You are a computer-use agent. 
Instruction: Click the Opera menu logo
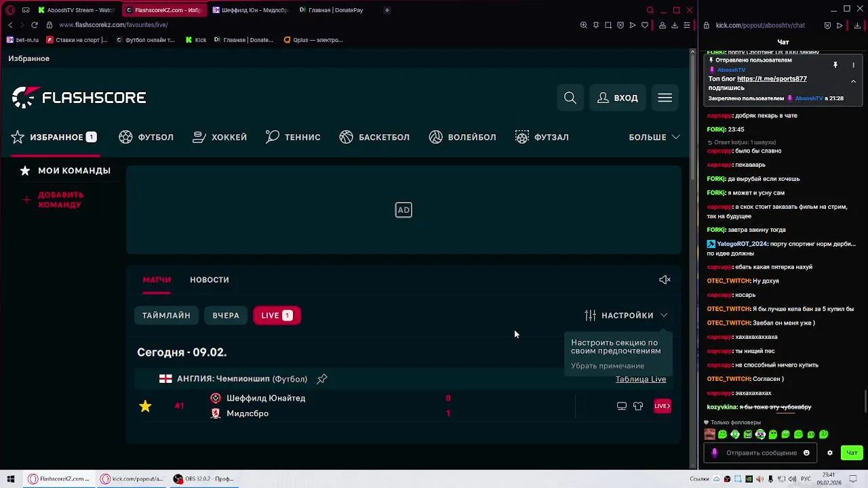point(10,10)
